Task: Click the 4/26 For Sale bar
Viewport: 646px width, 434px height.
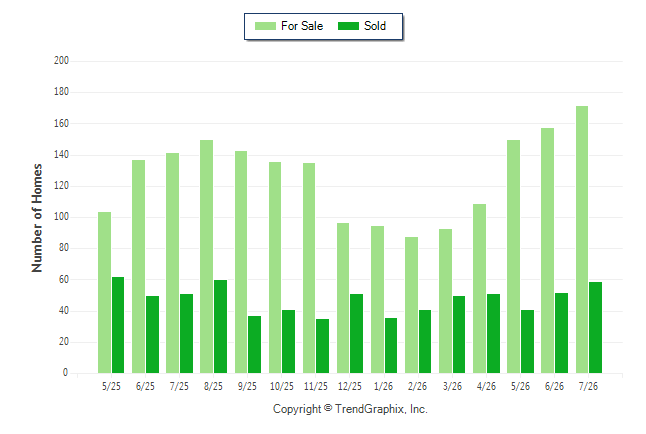Action: tap(480, 289)
